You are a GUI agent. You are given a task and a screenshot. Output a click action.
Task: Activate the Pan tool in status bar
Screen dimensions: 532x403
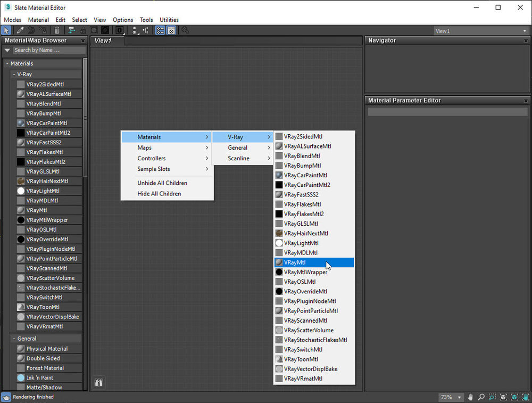[x=470, y=397]
